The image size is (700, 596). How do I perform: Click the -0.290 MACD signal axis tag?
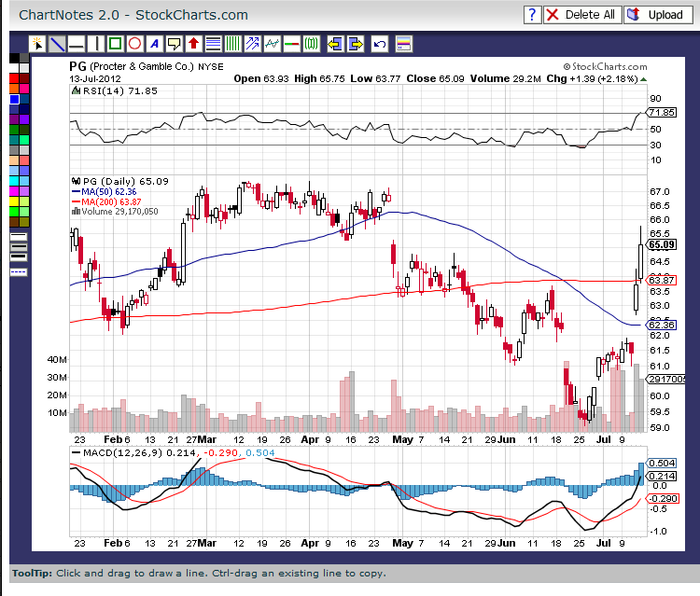click(x=663, y=498)
